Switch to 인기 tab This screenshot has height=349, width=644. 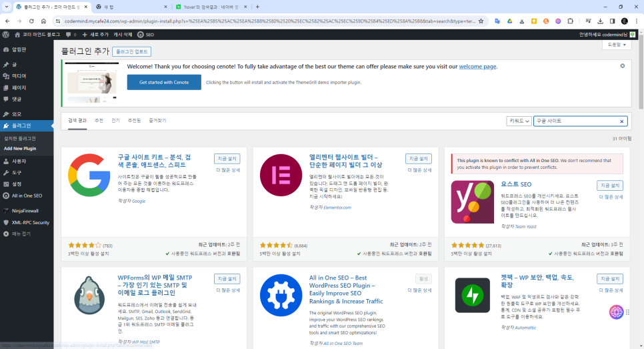pyautogui.click(x=115, y=120)
